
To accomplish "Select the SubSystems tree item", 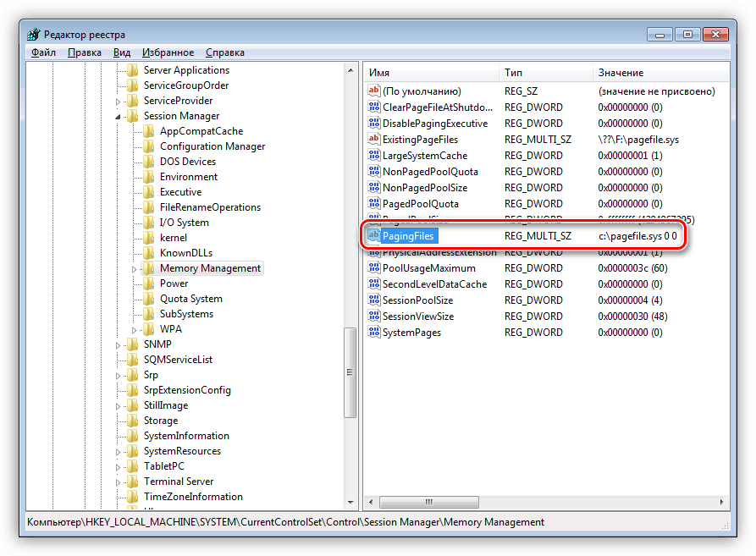I will tap(186, 314).
